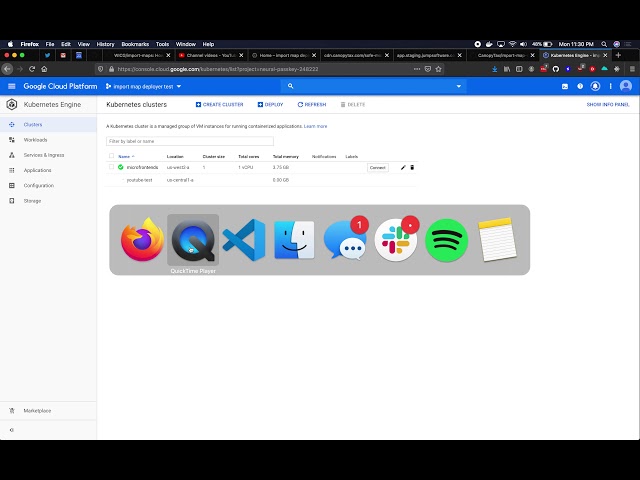Open macOS Spotlight search
Screen dimensions: 640x480
click(604, 44)
